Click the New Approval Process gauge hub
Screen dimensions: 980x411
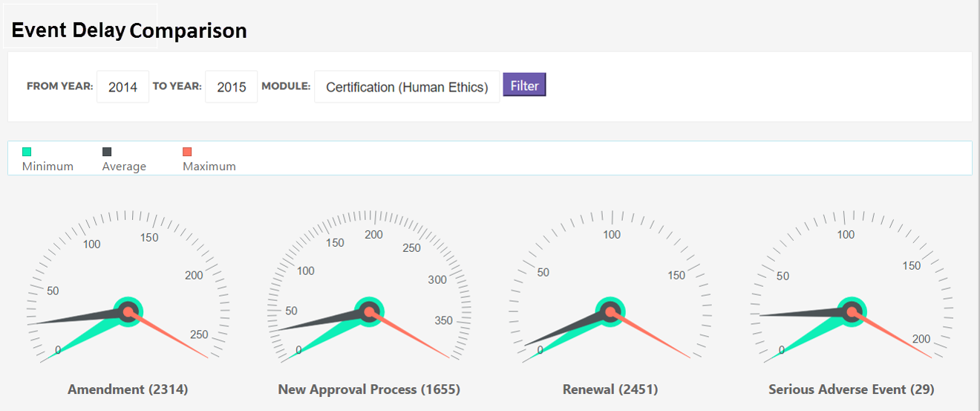[369, 311]
